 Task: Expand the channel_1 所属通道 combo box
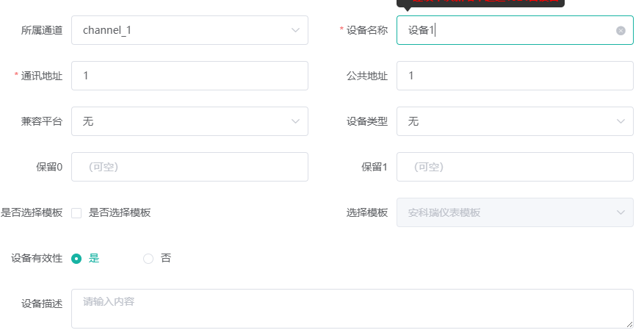(189, 30)
